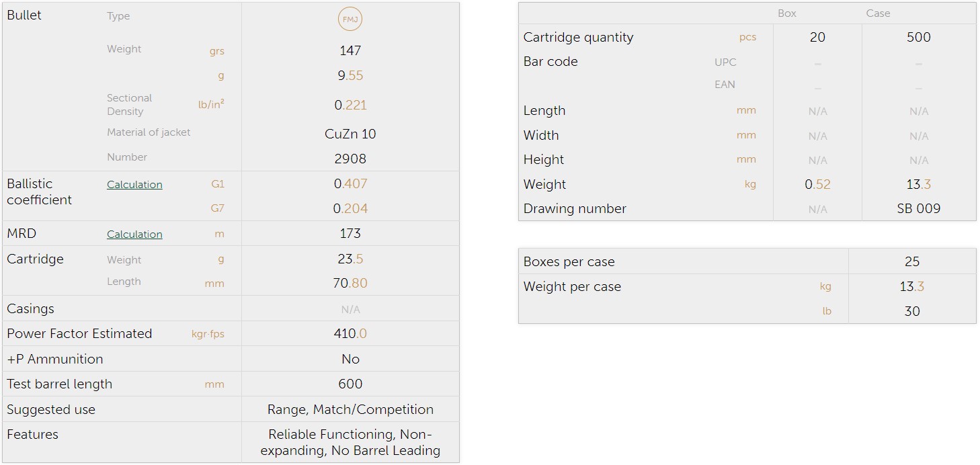Select bullet number 2908

coord(350,159)
